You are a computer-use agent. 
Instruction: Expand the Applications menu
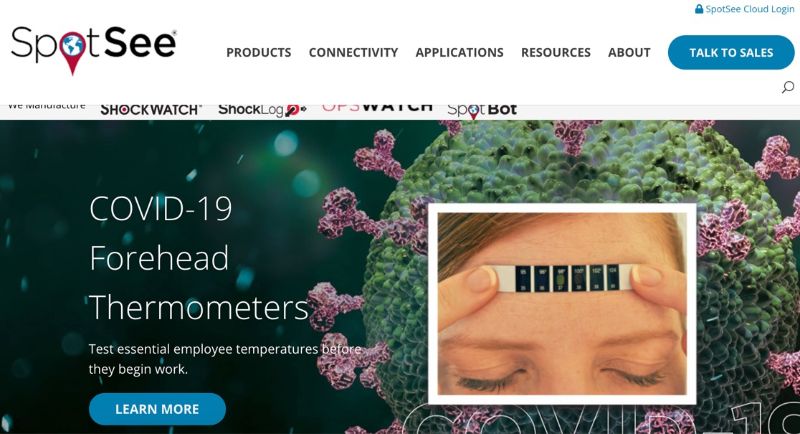[x=459, y=53]
